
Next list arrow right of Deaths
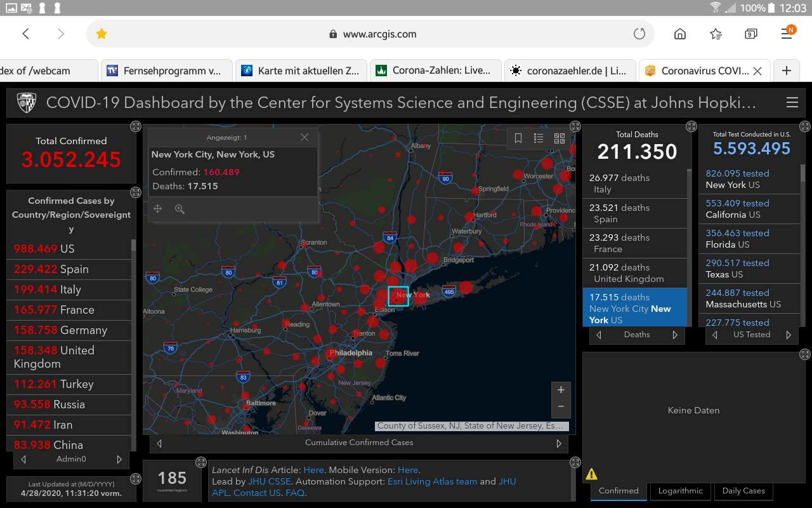(675, 335)
